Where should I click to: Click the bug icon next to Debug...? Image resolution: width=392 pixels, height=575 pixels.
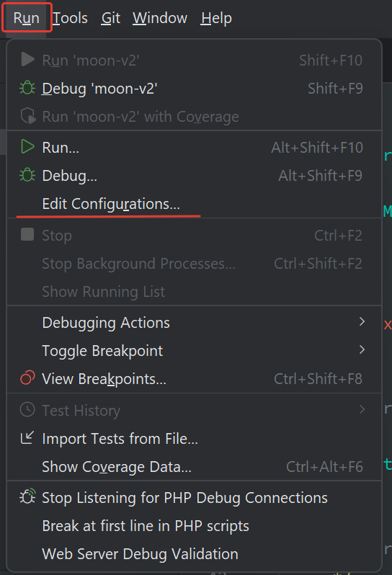click(27, 175)
